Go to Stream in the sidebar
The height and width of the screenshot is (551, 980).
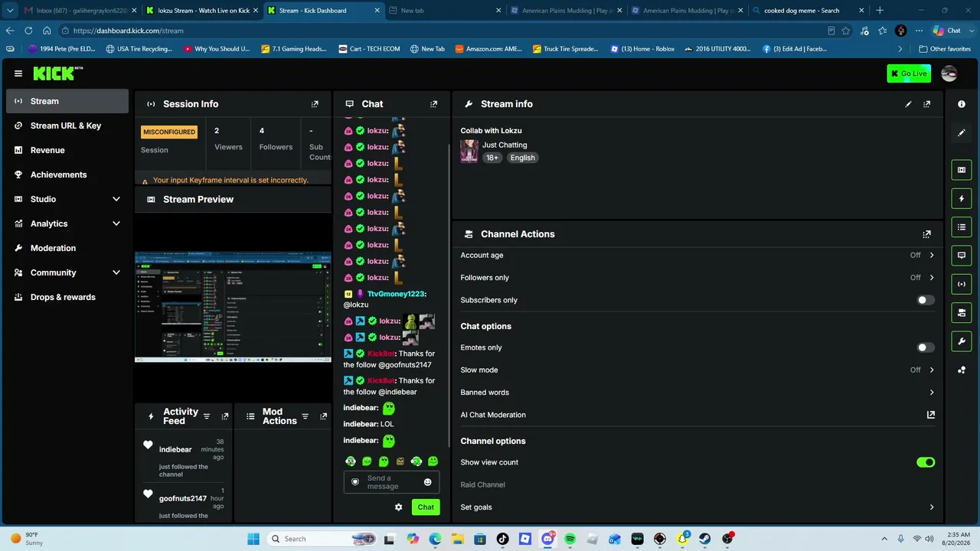point(67,101)
